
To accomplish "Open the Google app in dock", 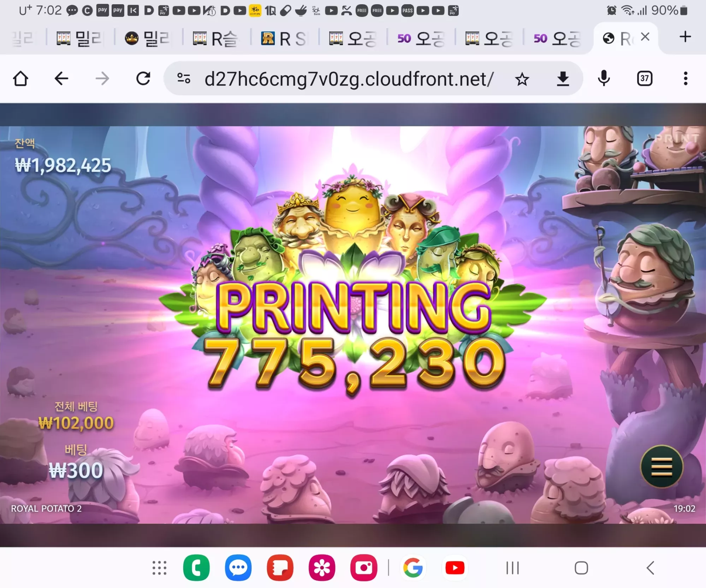I will pos(413,568).
